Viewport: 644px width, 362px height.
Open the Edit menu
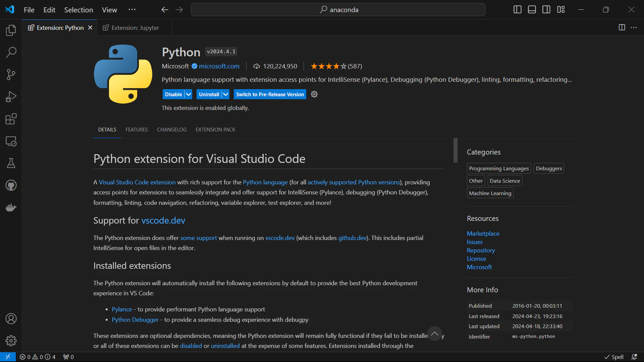[x=49, y=10]
